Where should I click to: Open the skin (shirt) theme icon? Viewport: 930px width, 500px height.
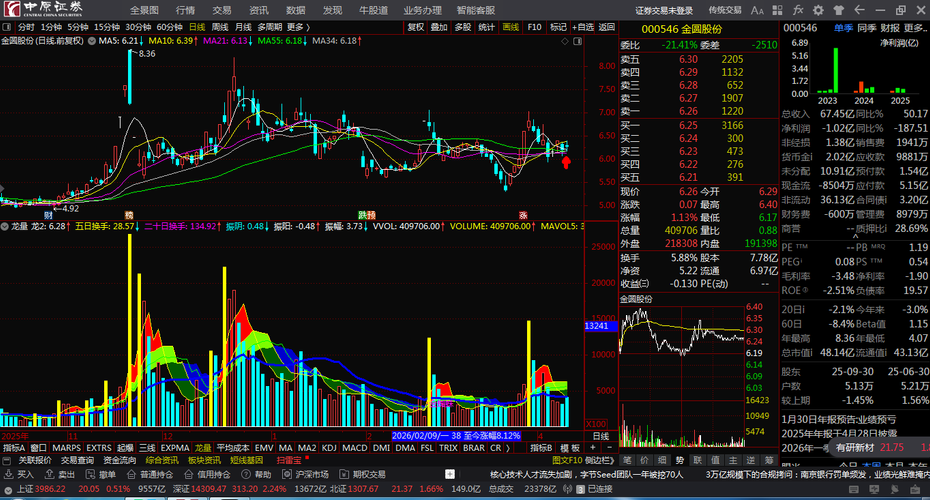coord(839,10)
